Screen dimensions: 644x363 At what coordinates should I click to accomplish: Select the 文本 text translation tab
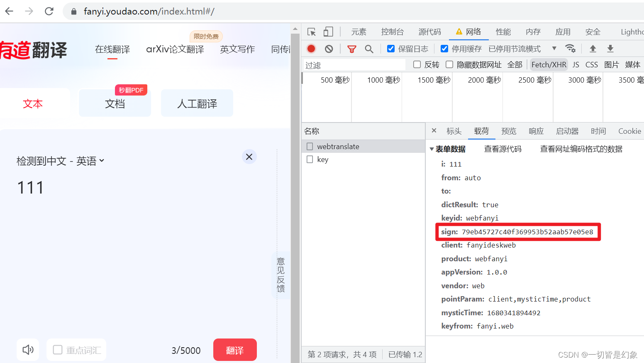point(33,104)
